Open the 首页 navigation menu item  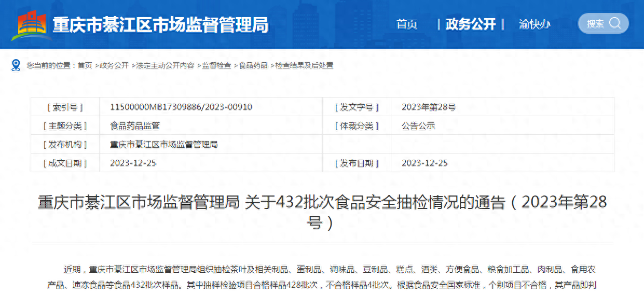tap(407, 24)
